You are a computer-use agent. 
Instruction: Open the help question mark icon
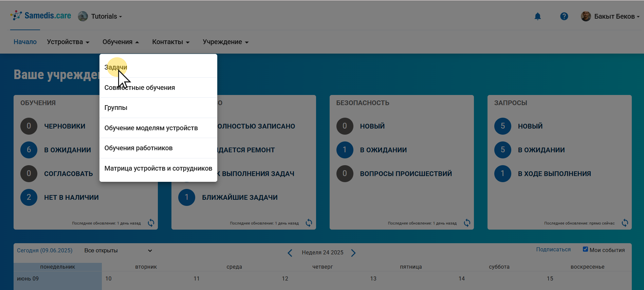(564, 16)
